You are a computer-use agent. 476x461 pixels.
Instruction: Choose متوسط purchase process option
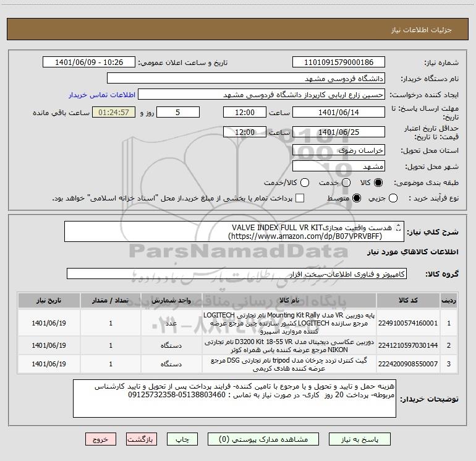(357, 198)
